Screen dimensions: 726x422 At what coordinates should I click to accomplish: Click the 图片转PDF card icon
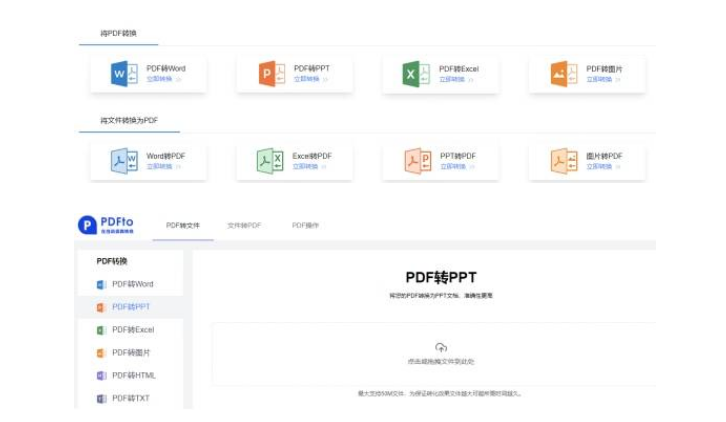[x=563, y=161]
